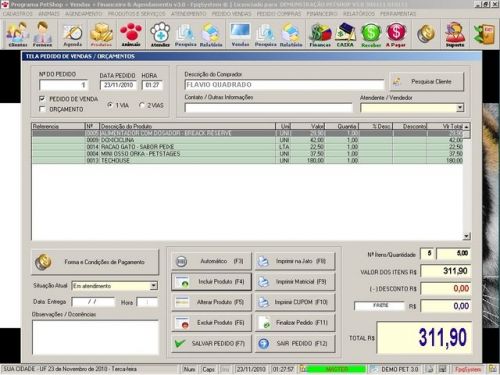Open the PRODUTOS E SERVIÇOS menu

pyautogui.click(x=136, y=14)
